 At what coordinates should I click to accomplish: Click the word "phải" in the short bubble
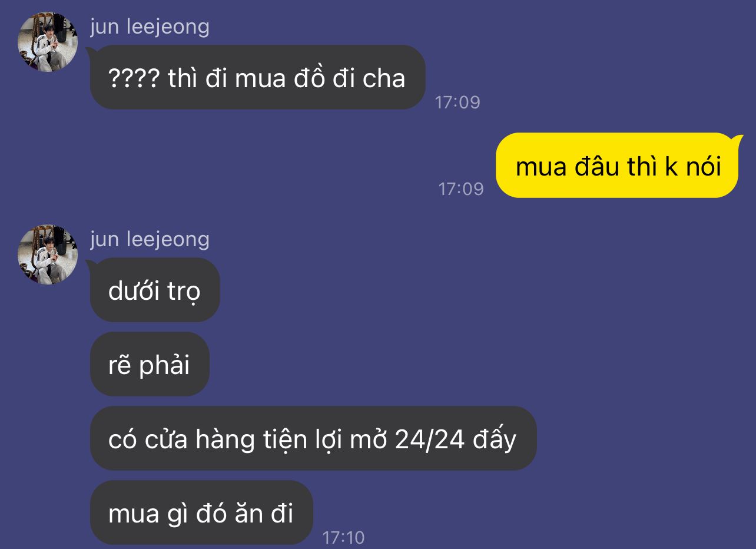(x=164, y=366)
